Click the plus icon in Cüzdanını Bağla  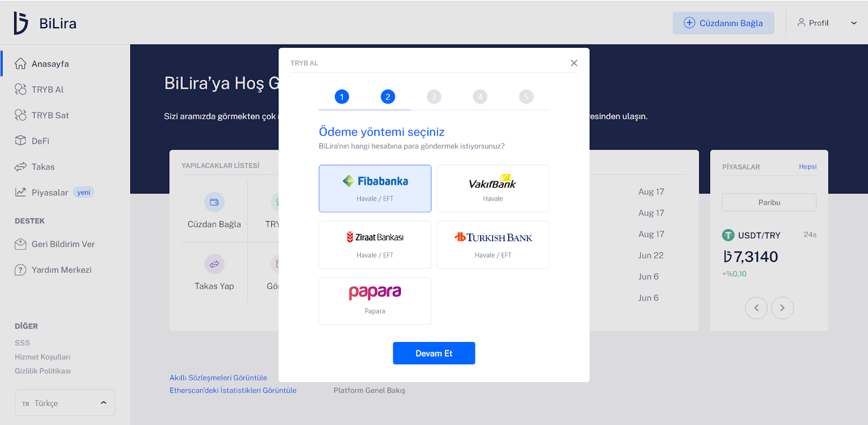(689, 23)
